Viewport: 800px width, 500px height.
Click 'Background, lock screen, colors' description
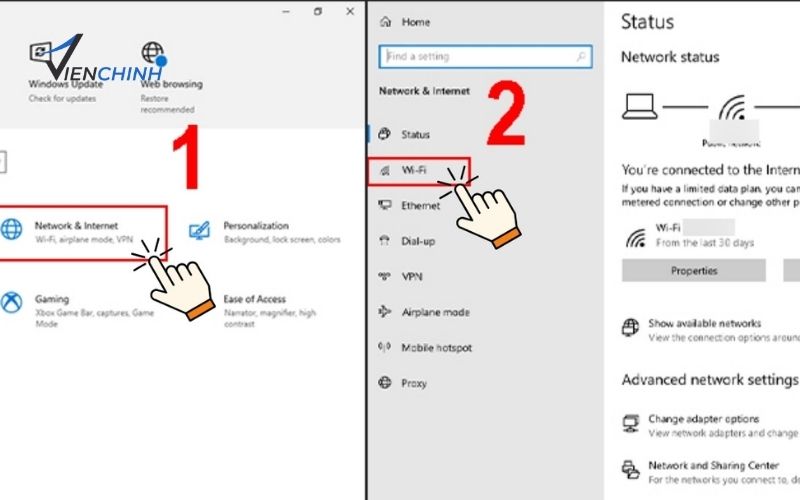pos(282,240)
